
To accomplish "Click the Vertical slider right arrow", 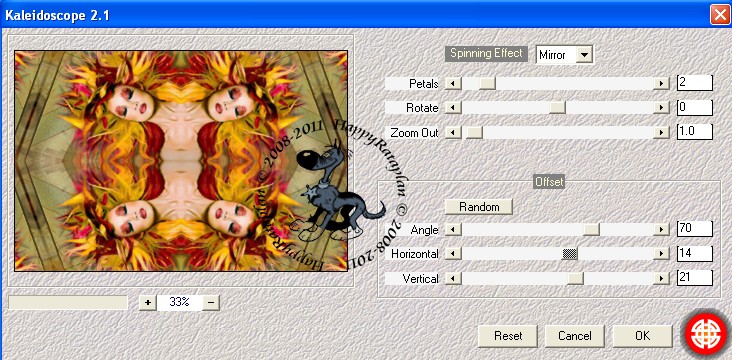I will tap(661, 278).
